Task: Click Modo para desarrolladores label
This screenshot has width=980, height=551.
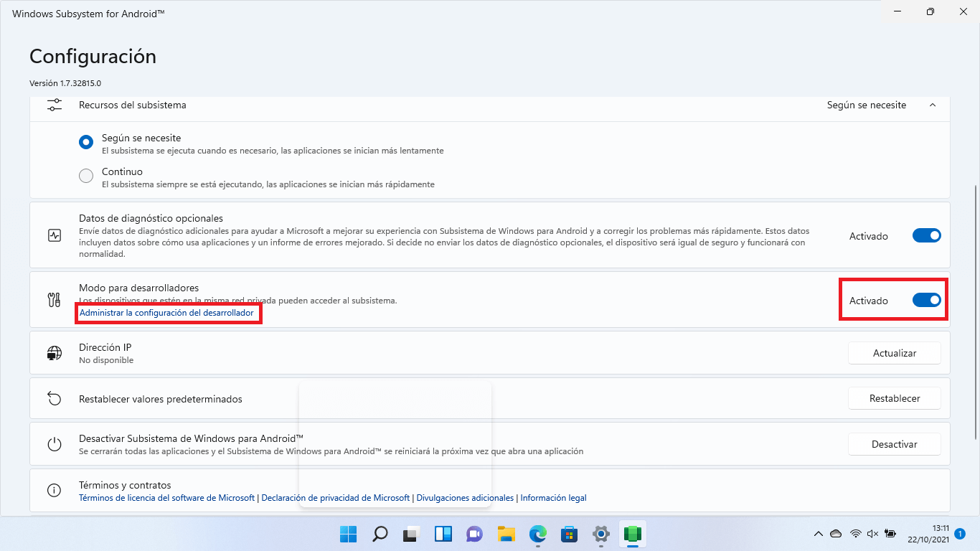Action: pos(138,288)
